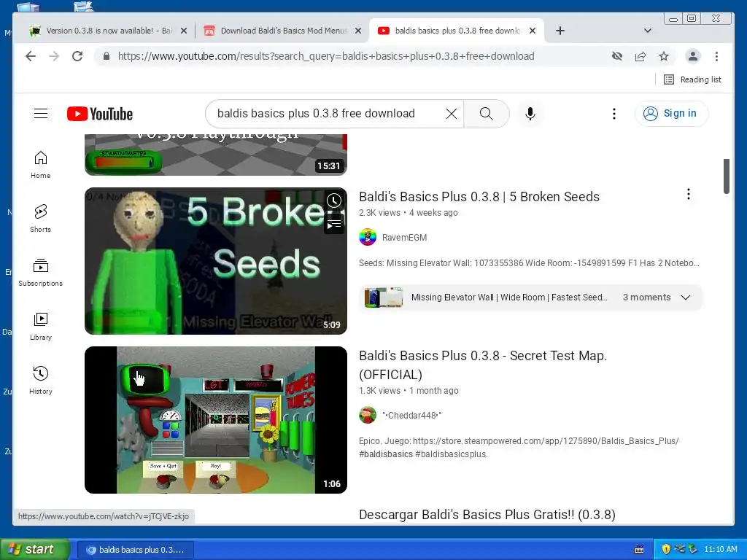Image resolution: width=747 pixels, height=560 pixels.
Task: Go back with browser back arrow
Action: pyautogui.click(x=31, y=56)
